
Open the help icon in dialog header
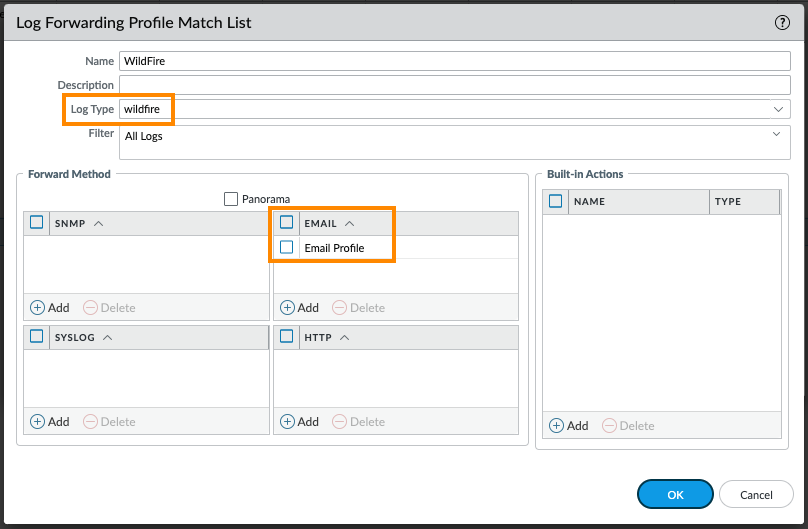(782, 22)
